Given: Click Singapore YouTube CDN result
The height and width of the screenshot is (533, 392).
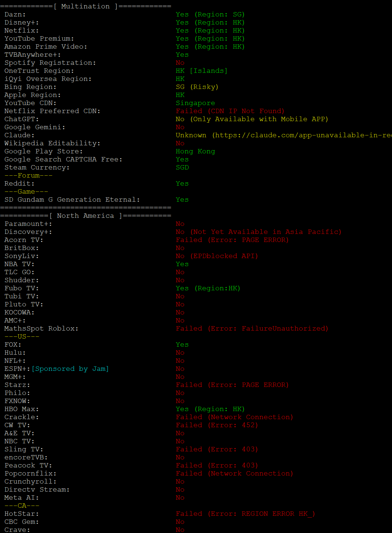Looking at the screenshot, I should tap(195, 103).
